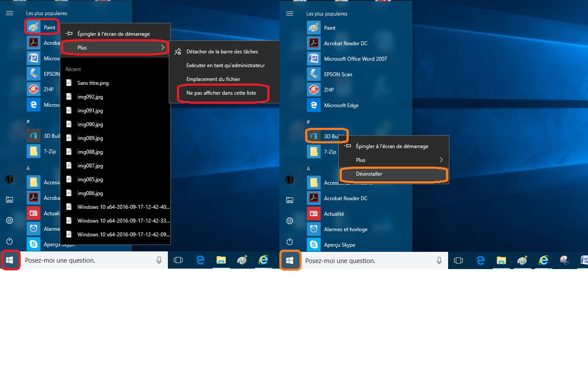Open Task View on the left taskbar

178,260
